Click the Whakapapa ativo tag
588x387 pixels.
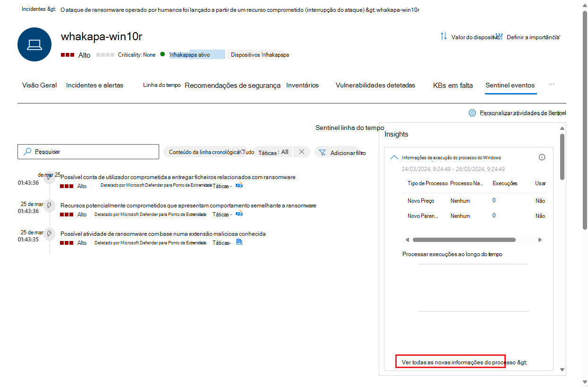[x=197, y=55]
